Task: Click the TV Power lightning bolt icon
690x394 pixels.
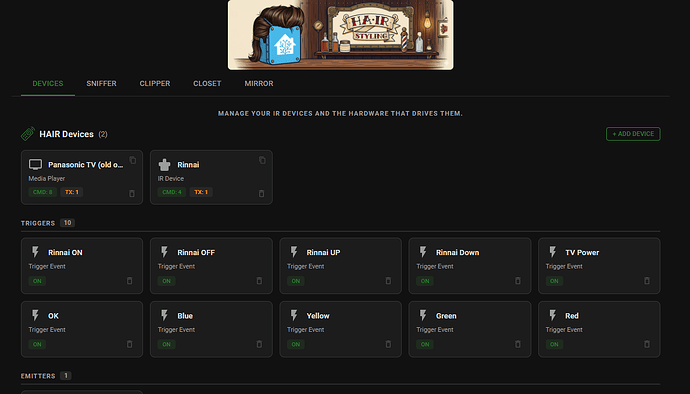Action: [553, 252]
